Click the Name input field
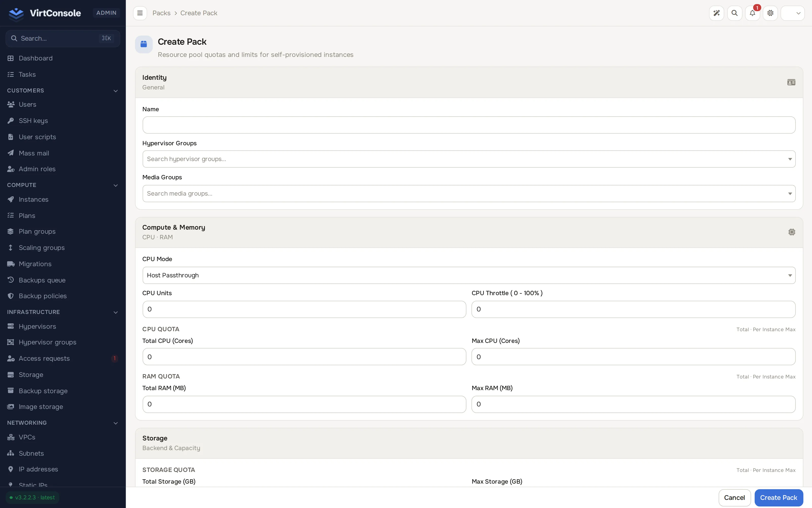The height and width of the screenshot is (508, 812). tap(469, 125)
